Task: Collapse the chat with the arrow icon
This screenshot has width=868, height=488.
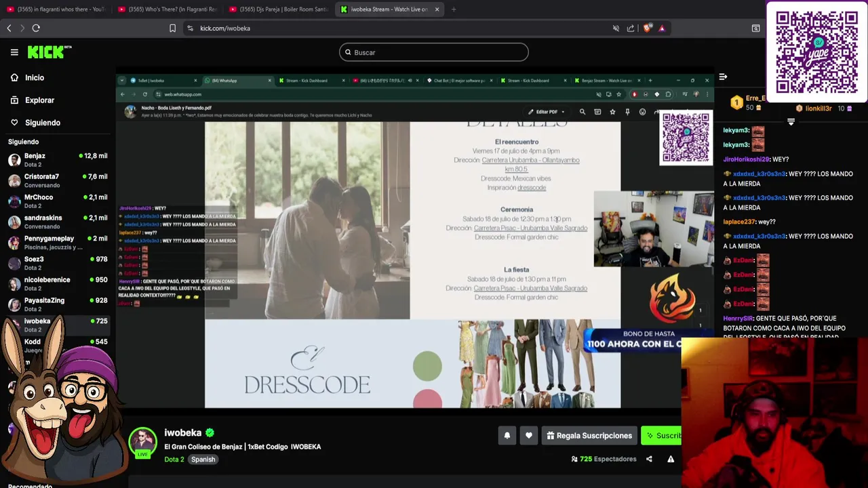Action: click(x=723, y=77)
